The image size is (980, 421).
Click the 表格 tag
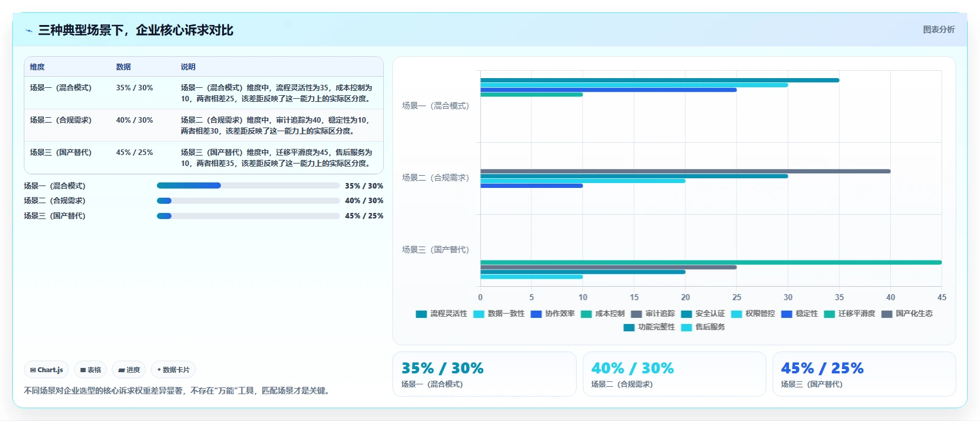coord(90,370)
